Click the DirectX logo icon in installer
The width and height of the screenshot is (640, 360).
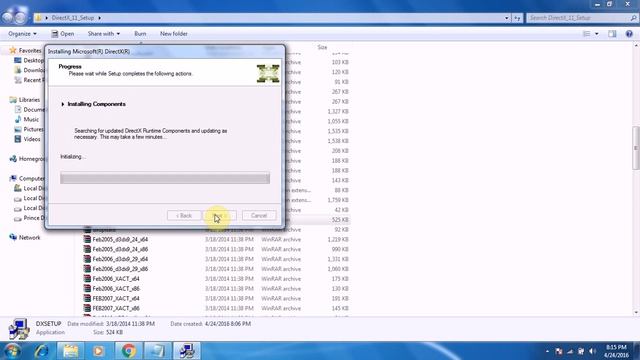[x=268, y=73]
